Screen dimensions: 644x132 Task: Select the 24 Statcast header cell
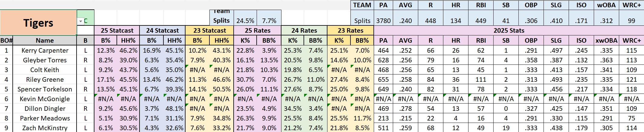162,31
